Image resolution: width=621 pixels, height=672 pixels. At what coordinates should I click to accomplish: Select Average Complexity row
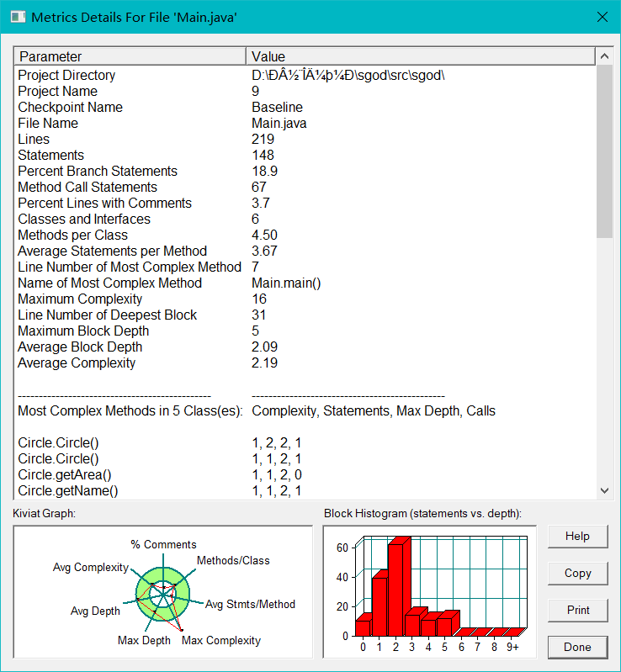tap(305, 362)
